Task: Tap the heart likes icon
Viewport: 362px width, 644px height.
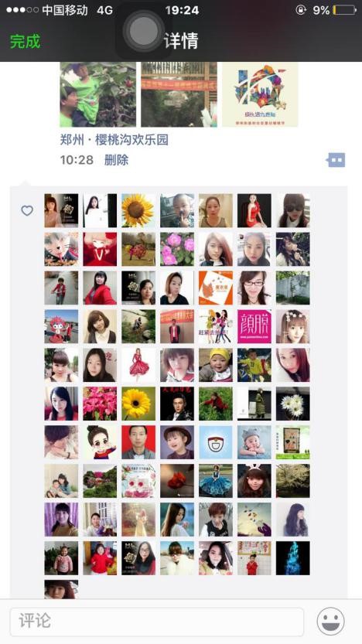Action: click(x=27, y=211)
